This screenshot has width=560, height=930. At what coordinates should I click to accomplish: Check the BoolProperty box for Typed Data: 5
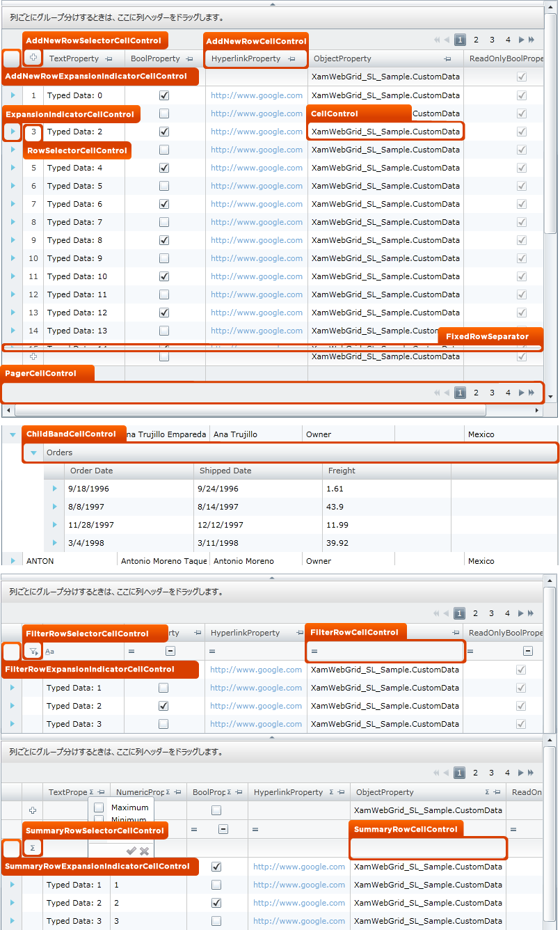pyautogui.click(x=164, y=186)
